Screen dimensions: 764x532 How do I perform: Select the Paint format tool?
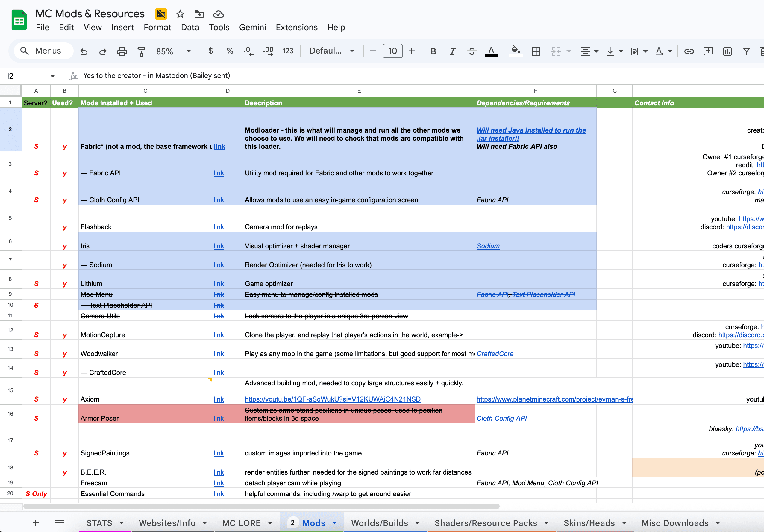141,51
